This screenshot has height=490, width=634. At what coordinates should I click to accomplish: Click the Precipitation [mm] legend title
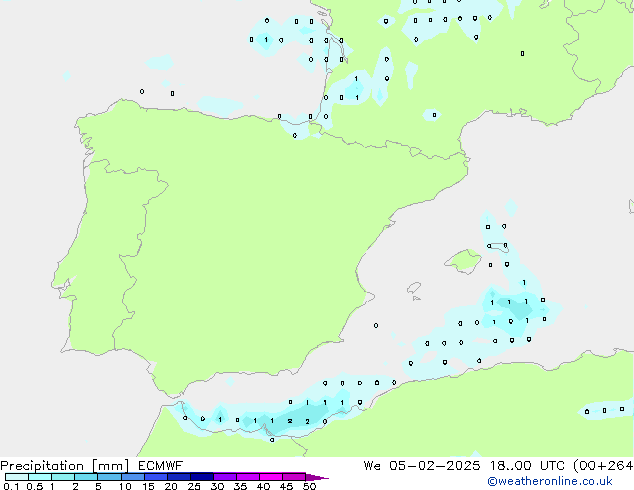tap(62, 466)
